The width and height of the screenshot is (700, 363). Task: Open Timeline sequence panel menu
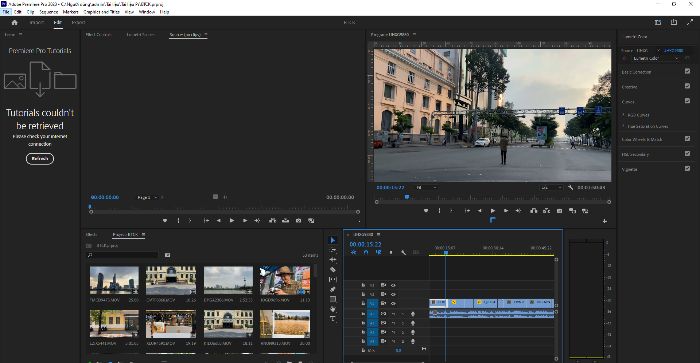click(x=379, y=234)
